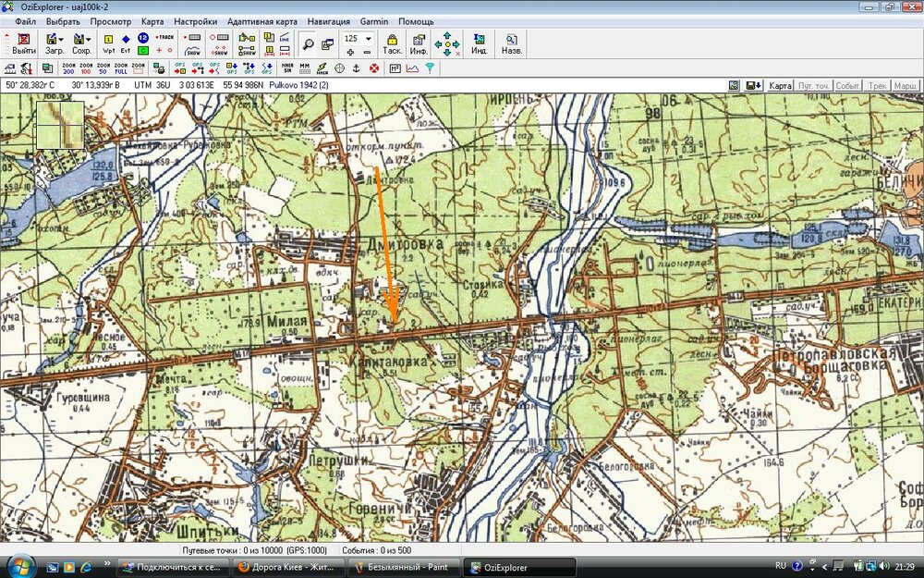Viewport: 924px width, 578px height.
Task: Open the Garmin menu
Action: coord(374,21)
